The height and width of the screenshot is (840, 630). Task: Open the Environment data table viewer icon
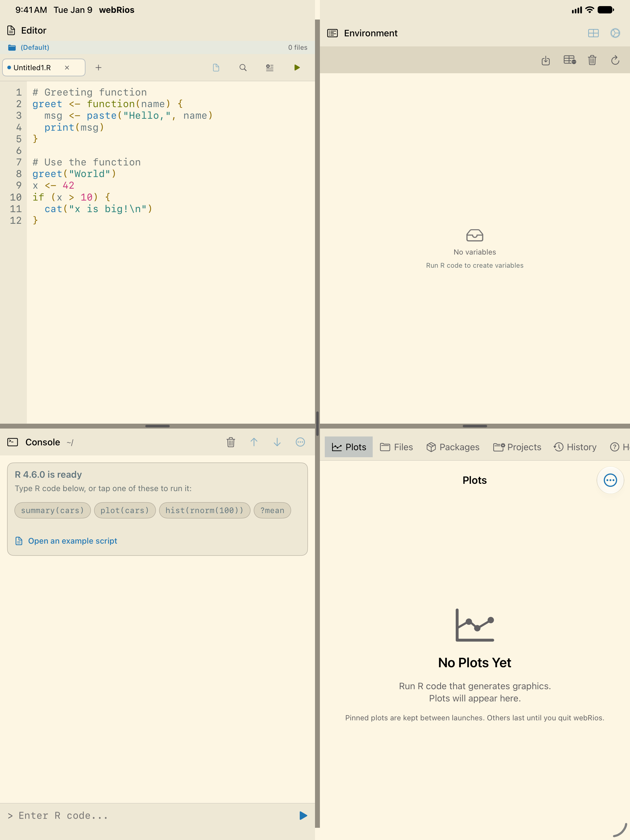569,60
